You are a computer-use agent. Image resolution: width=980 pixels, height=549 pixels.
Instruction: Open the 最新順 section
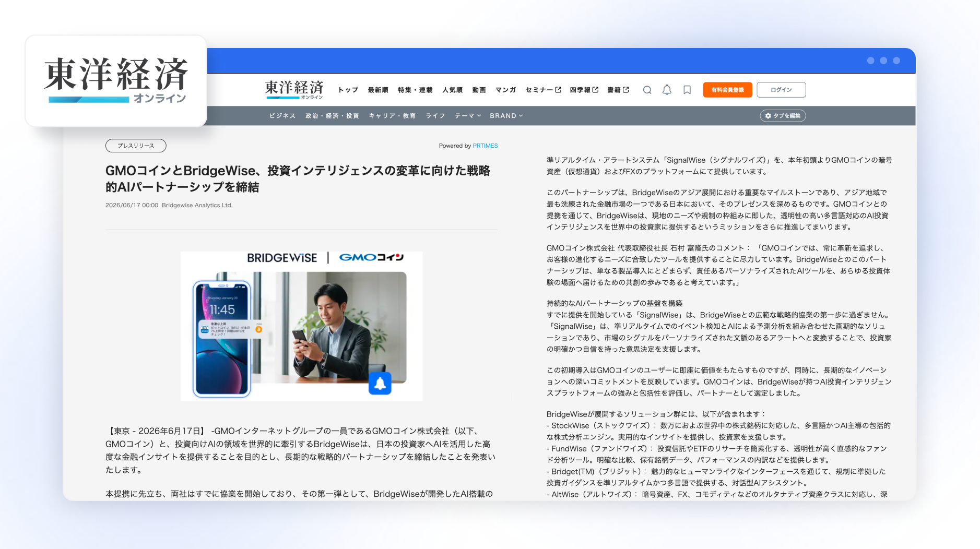378,90
